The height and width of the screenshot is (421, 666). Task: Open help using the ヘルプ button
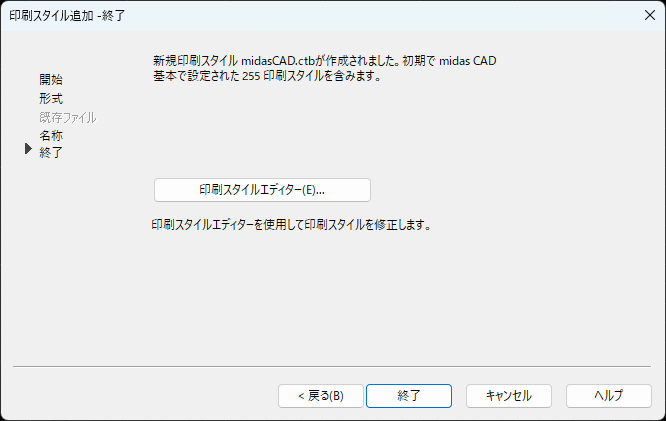pos(609,396)
